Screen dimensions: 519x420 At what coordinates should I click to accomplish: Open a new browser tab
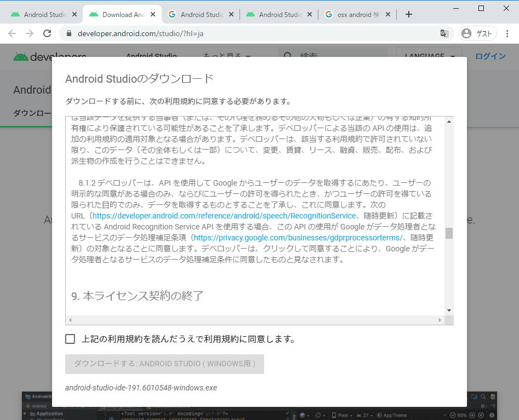[409, 14]
